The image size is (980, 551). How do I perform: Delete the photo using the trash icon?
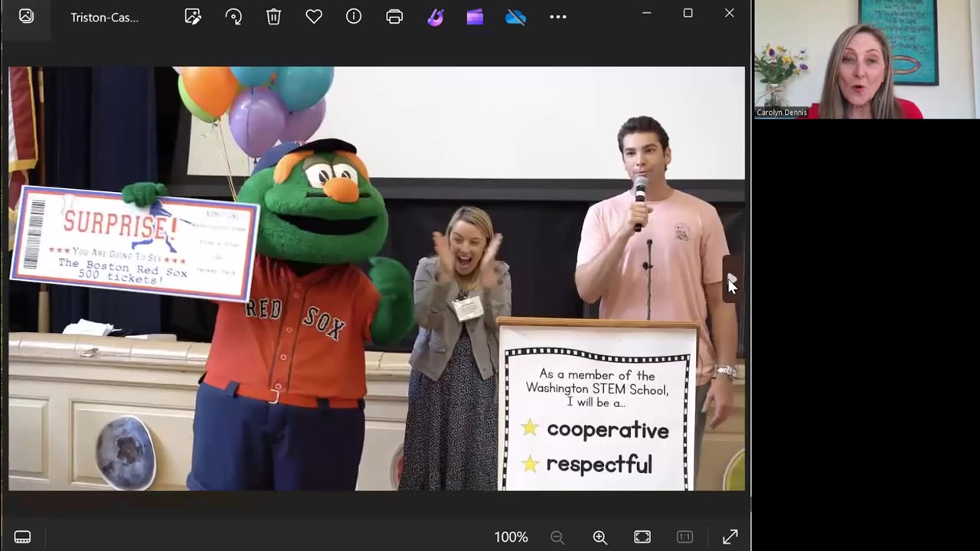tap(273, 16)
